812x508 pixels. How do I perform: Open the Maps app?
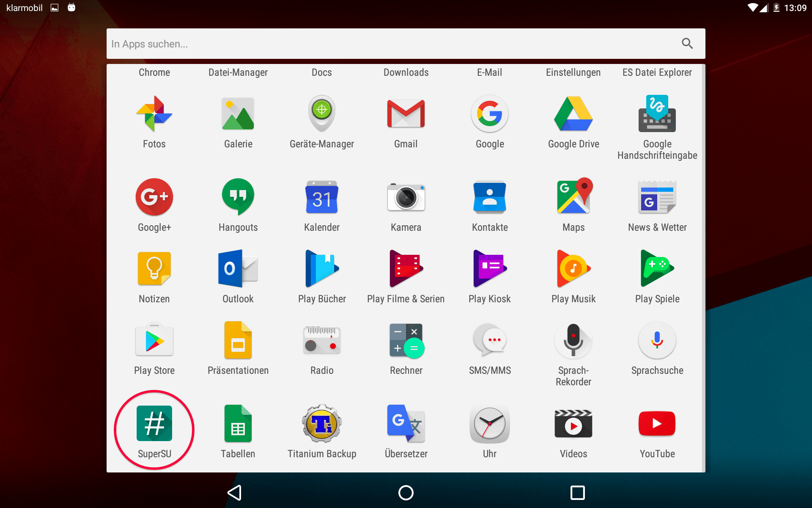coord(573,196)
